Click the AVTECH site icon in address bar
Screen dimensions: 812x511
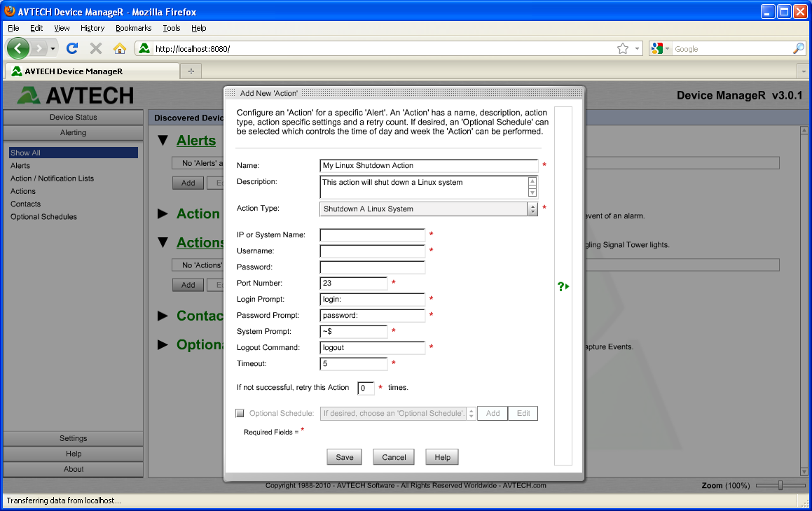click(x=144, y=48)
